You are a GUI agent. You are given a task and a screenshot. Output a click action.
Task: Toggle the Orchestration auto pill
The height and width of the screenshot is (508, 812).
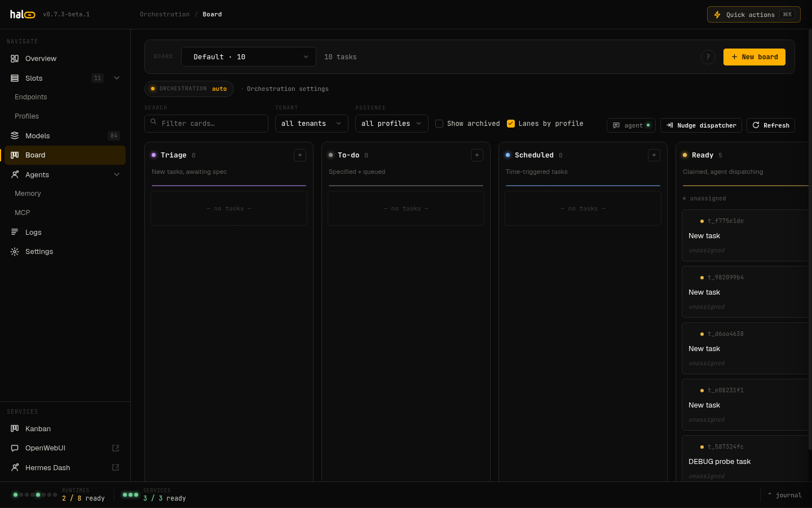point(189,89)
